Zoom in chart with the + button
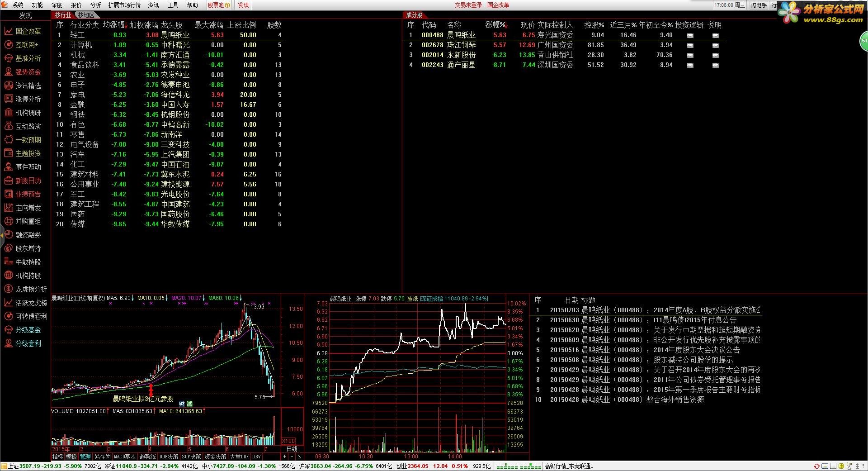Viewport: 868px width, 471px height. 285,457
